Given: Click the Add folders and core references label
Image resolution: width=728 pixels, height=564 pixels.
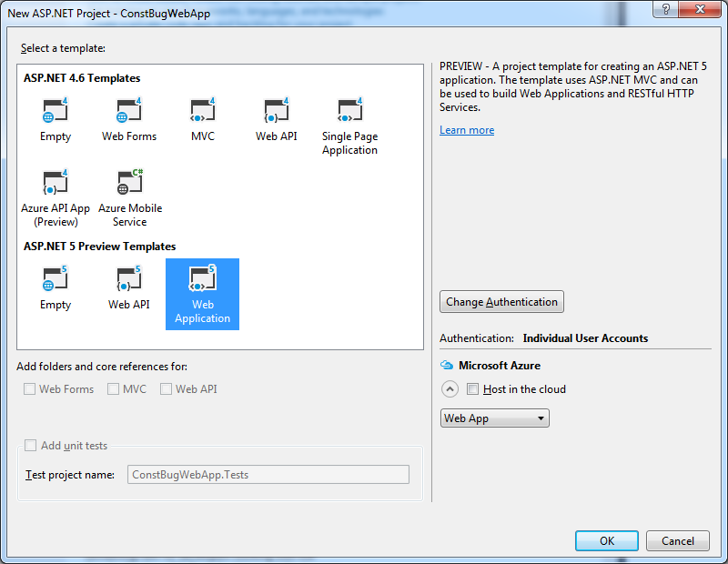Looking at the screenshot, I should [102, 367].
